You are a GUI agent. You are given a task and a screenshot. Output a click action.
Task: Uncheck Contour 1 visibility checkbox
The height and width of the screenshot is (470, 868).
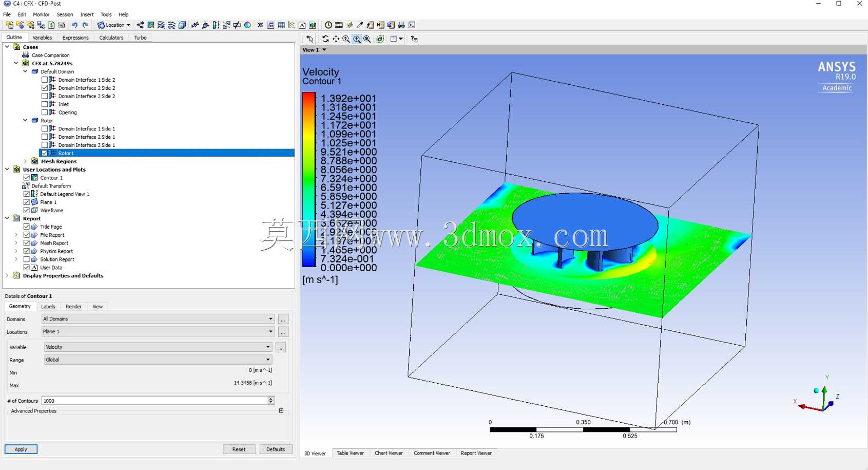(27, 178)
